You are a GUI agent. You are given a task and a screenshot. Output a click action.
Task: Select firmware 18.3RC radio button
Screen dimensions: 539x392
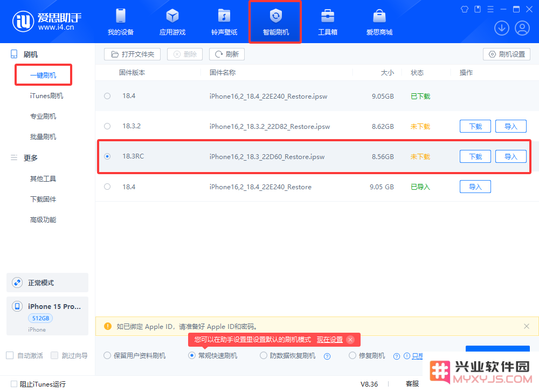107,156
